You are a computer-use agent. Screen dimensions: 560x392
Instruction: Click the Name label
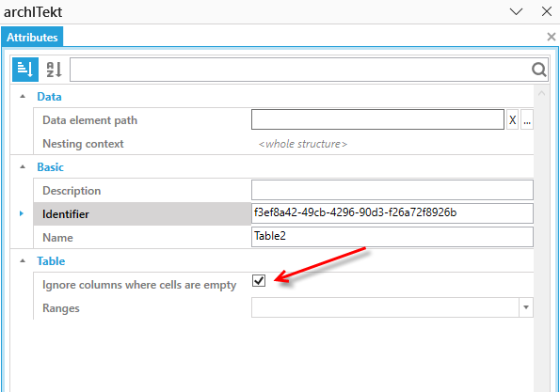point(57,238)
